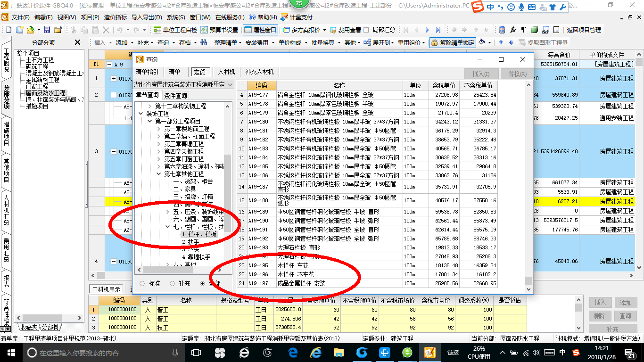Select the 补充 radio button
The image size is (644, 362).
coord(172,283)
